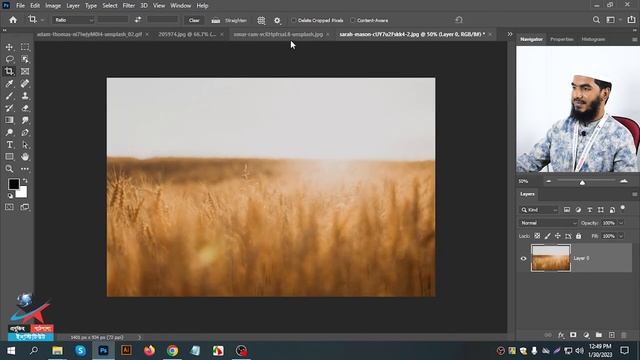Viewport: 640px width, 360px height.
Task: Select the Lasso tool
Action: pyautogui.click(x=9, y=59)
